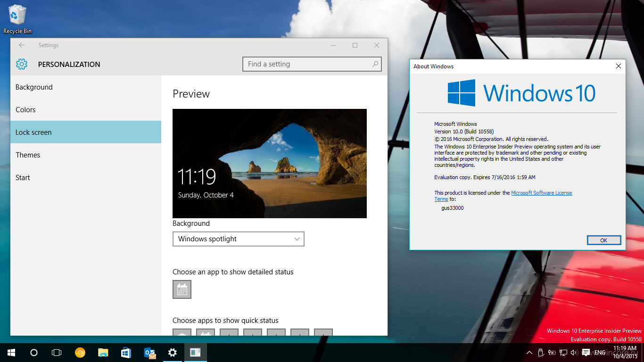Screen dimensions: 644x362
Task: Show hidden tray icons chevron
Action: pyautogui.click(x=529, y=353)
